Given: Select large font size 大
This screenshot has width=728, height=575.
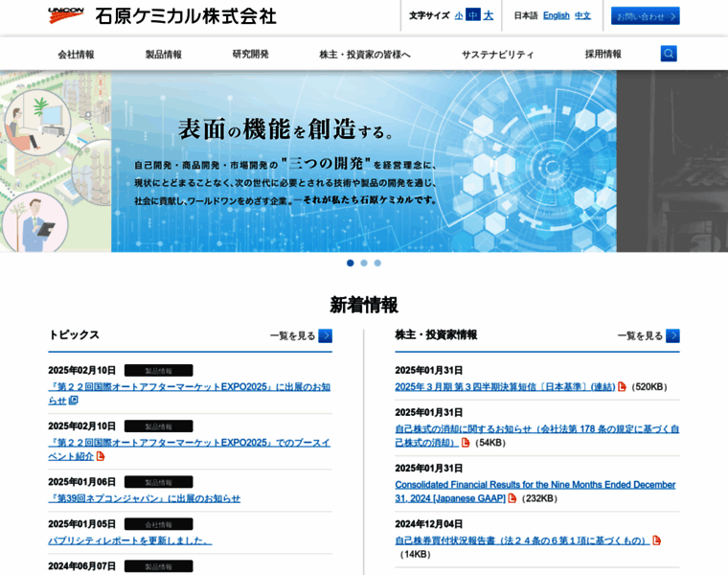Looking at the screenshot, I should 488,15.
